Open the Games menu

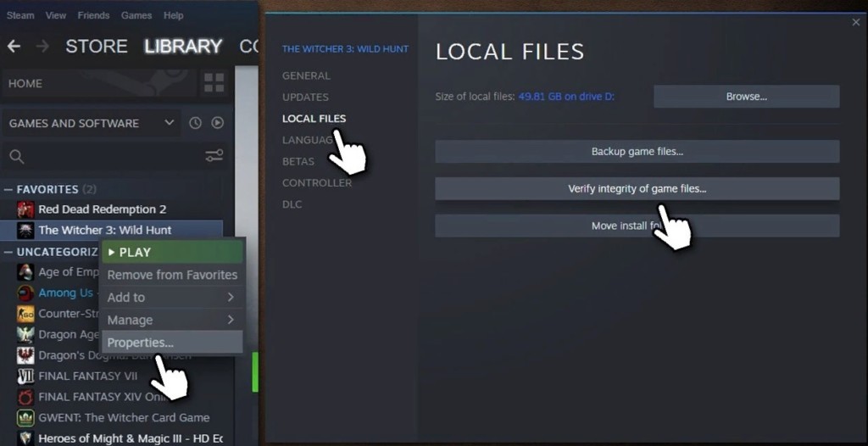pos(136,15)
